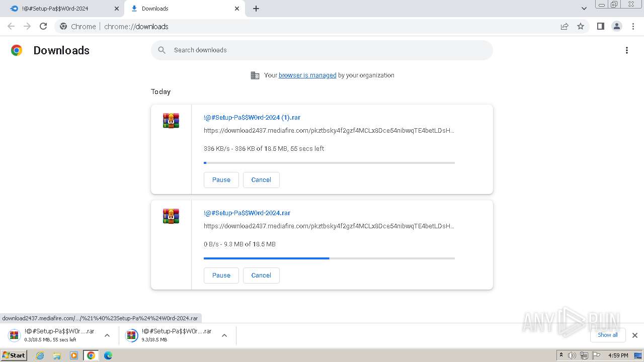Screen dimensions: 644x362
Task: Open Internet Explorer from taskbar
Action: 40,355
